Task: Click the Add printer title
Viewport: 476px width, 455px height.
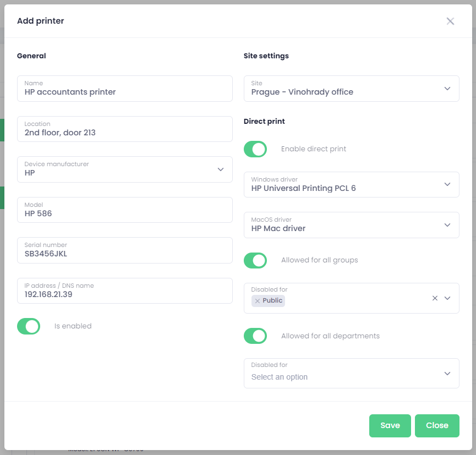Action: pos(41,21)
